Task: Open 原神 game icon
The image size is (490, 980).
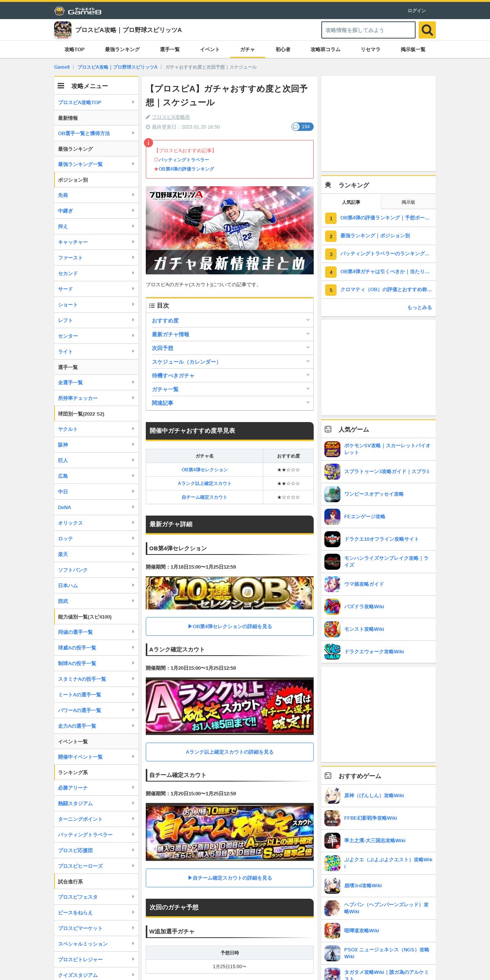Action: coord(332,796)
